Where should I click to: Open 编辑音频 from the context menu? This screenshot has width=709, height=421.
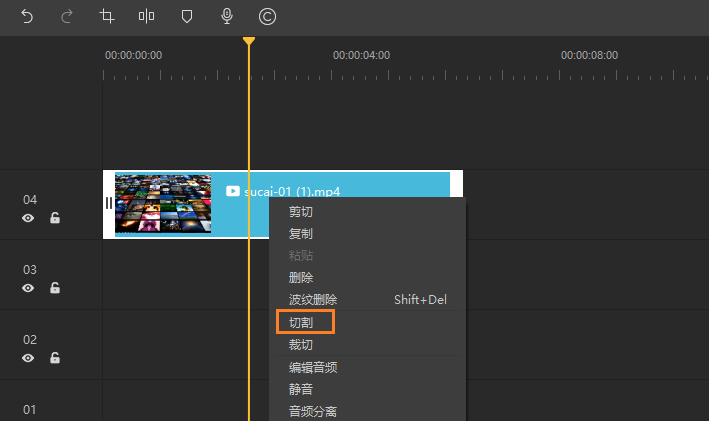(x=313, y=367)
